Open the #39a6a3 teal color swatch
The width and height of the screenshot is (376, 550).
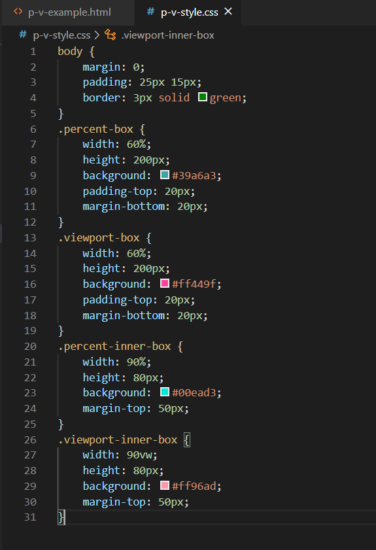click(x=164, y=175)
